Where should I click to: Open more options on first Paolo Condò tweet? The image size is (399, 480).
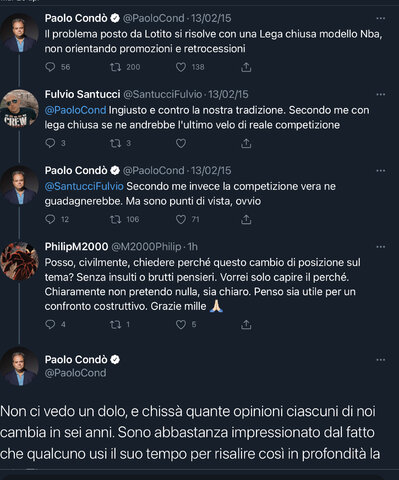tap(381, 18)
